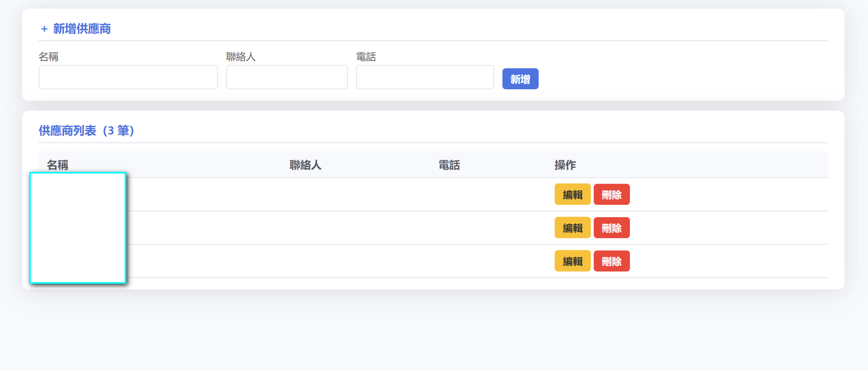Edit the second supplier row with 編輯
Viewport: 868px width, 371px height.
(x=572, y=228)
